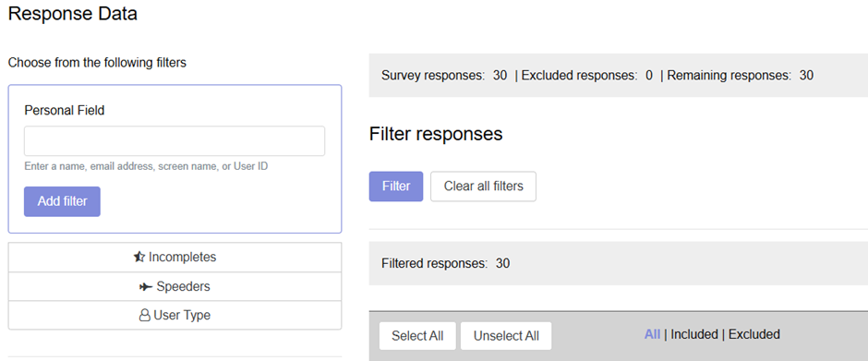
Task: Switch to the Excluded responses view
Action: click(x=754, y=334)
